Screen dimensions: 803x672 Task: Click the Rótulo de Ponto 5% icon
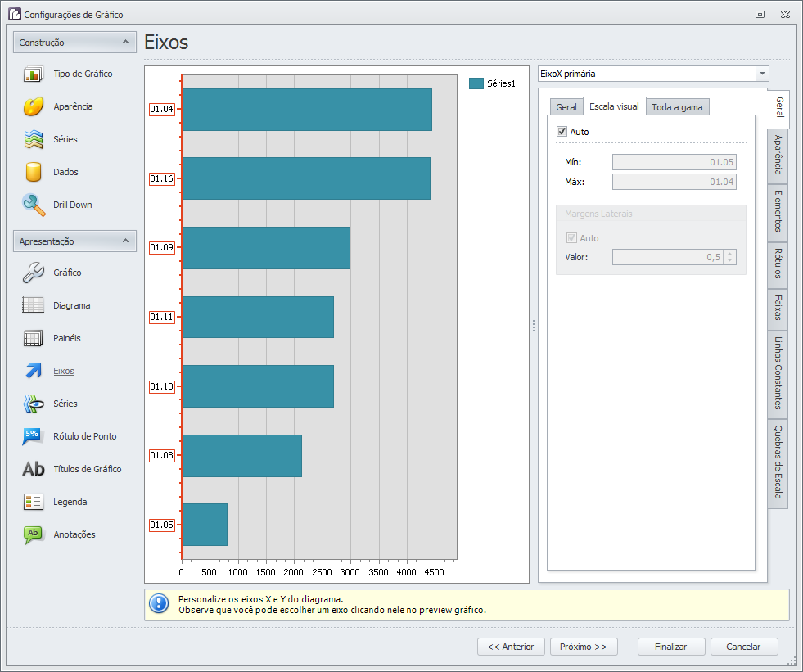point(34,436)
